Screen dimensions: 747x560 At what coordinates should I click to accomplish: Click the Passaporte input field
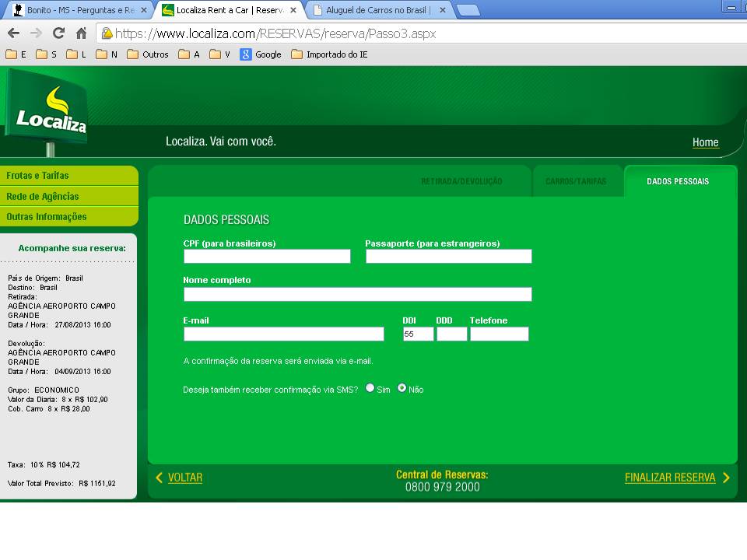coord(449,256)
